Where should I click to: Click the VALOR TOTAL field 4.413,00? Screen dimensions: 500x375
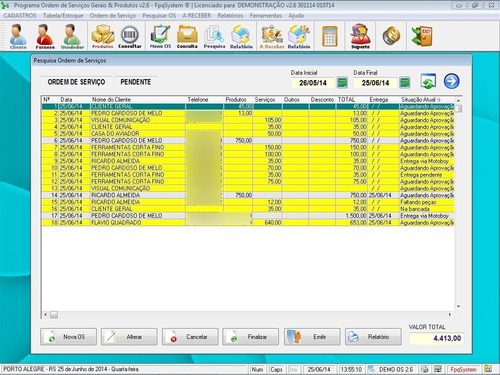436,338
